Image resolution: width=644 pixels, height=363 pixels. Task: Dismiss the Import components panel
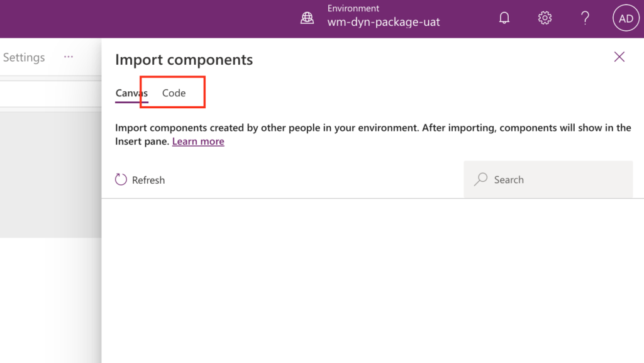click(619, 57)
